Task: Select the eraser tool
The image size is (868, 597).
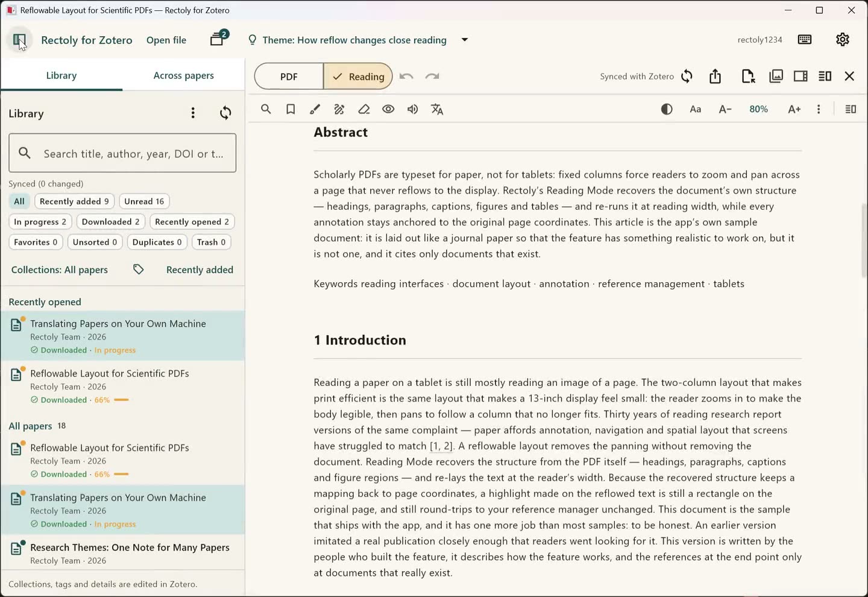Action: coord(364,109)
